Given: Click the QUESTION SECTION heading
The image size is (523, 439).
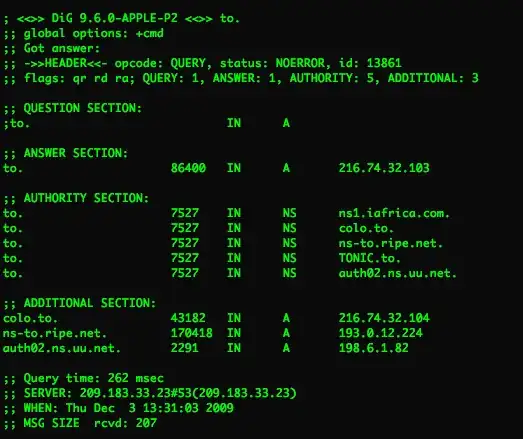Looking at the screenshot, I should 83,108.
